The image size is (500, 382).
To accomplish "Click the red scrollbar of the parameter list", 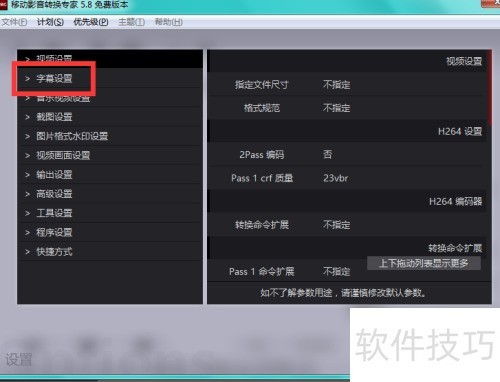I will click(490, 87).
